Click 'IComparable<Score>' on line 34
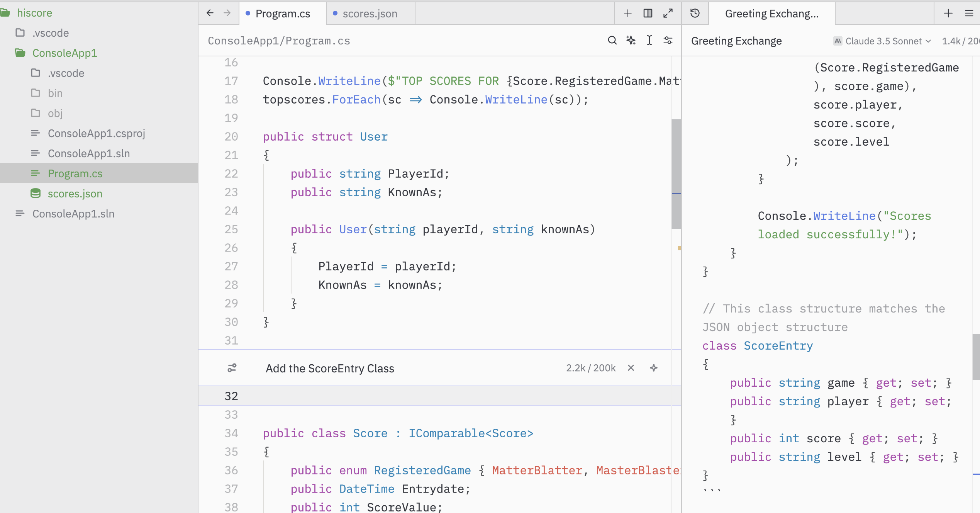This screenshot has height=513, width=980. pyautogui.click(x=471, y=433)
